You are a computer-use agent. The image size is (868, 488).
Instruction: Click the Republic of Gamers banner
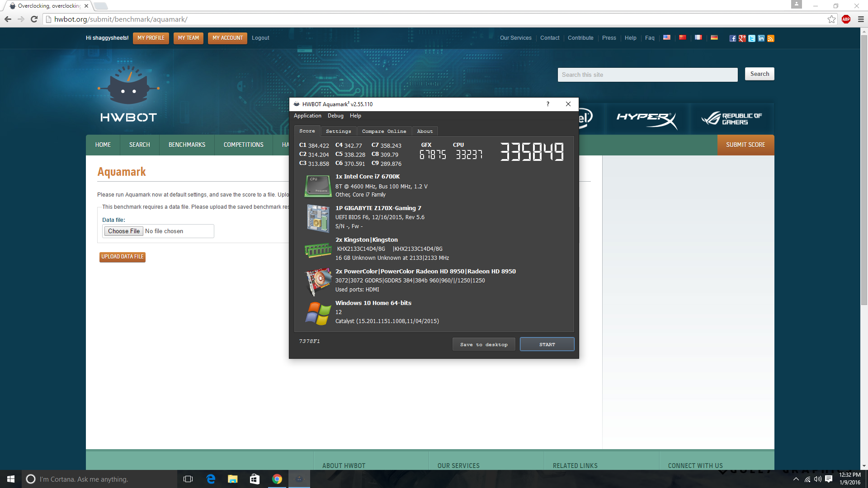click(732, 119)
